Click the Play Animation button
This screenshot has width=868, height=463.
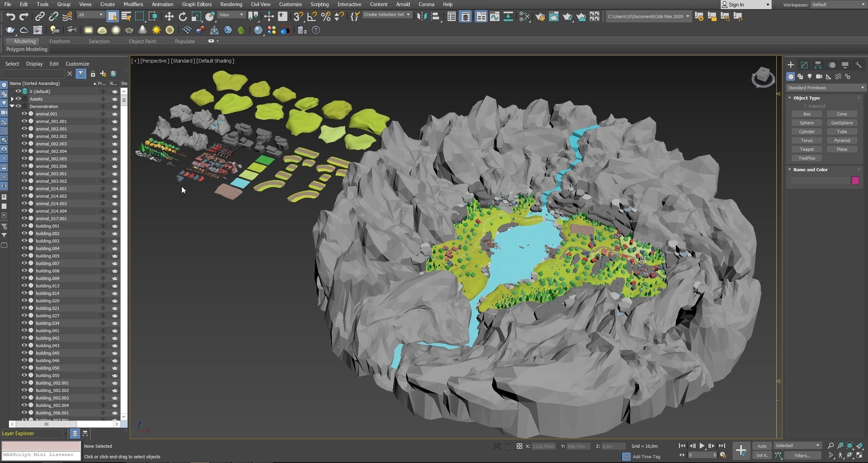(702, 446)
